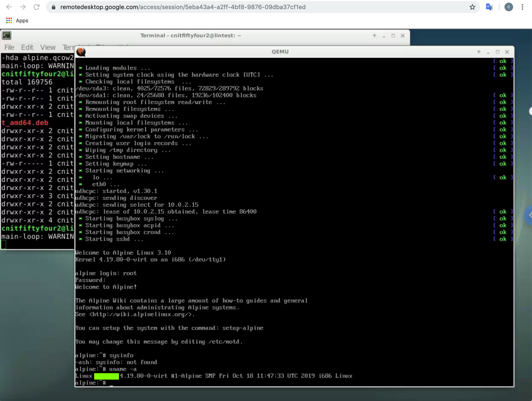Open Chrome's three-dot menu
Image resolution: width=532 pixels, height=401 pixels.
tap(522, 7)
